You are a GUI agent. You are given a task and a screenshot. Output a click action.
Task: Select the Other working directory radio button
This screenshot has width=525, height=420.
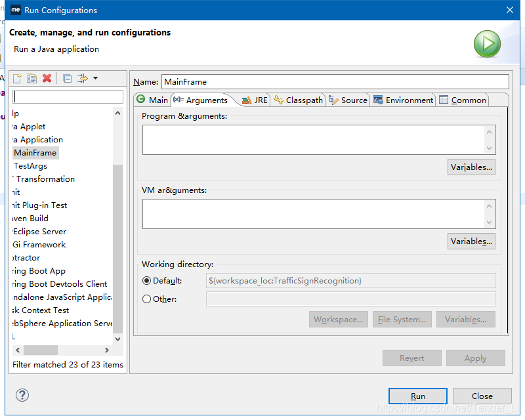coord(147,299)
